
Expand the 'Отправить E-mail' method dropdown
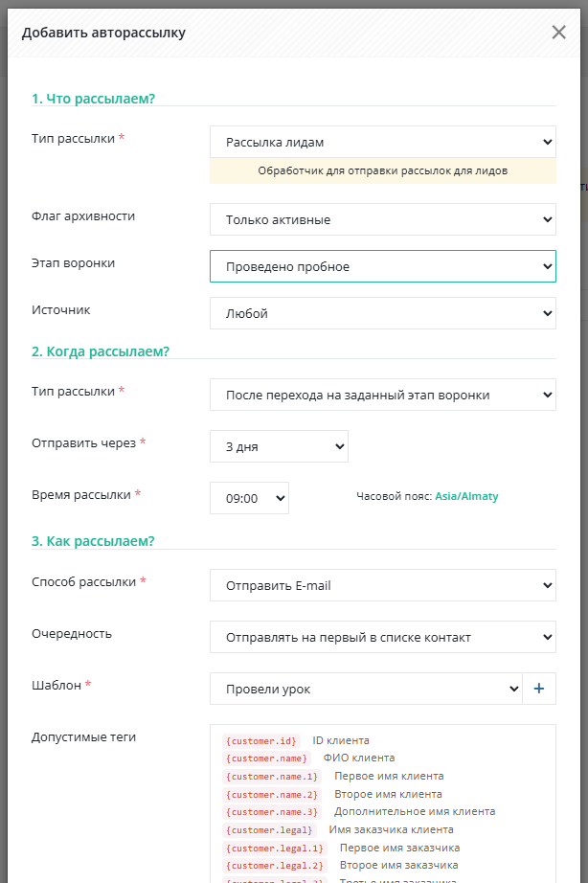click(382, 585)
